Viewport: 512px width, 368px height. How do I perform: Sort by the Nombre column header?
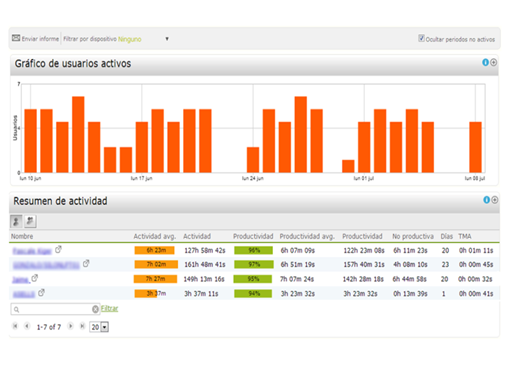[22, 236]
